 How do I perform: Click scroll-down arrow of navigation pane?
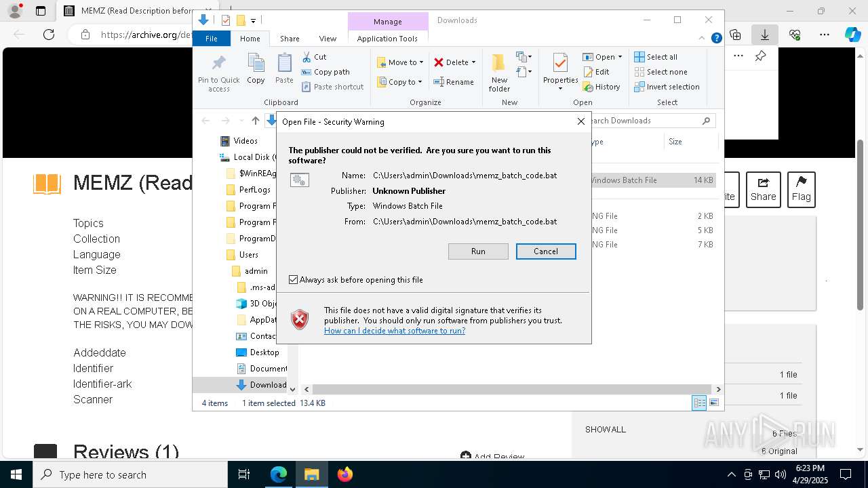click(x=293, y=390)
